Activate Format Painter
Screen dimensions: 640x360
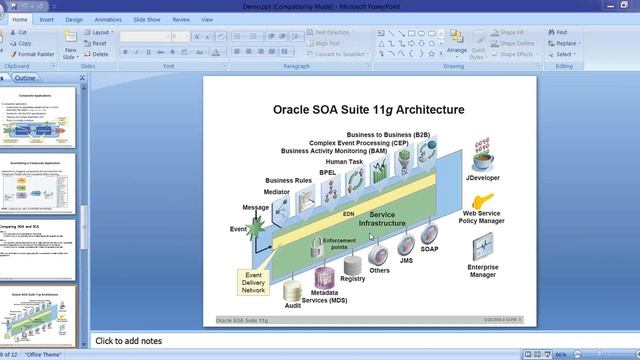point(32,54)
